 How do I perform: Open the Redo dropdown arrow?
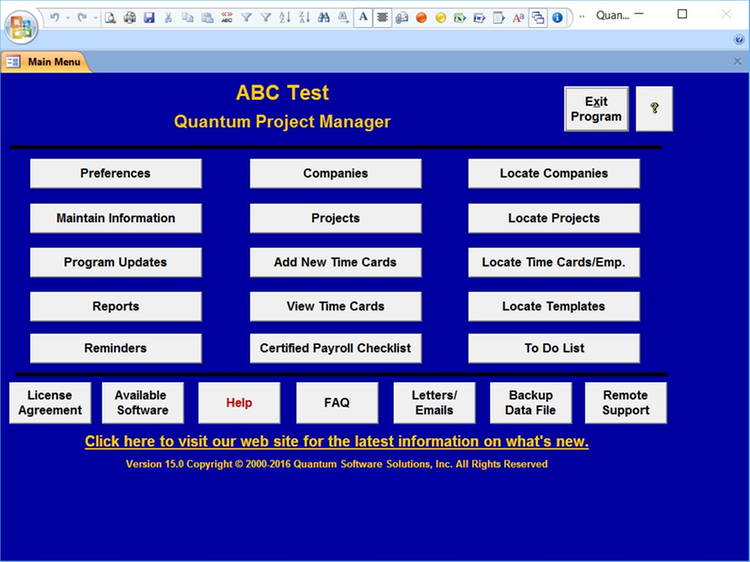[x=94, y=17]
